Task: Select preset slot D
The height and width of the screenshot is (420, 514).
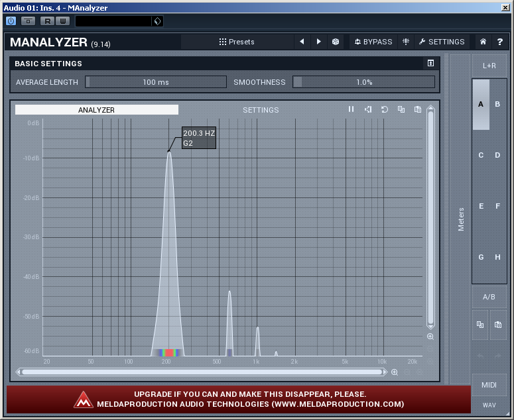Action: coord(497,155)
